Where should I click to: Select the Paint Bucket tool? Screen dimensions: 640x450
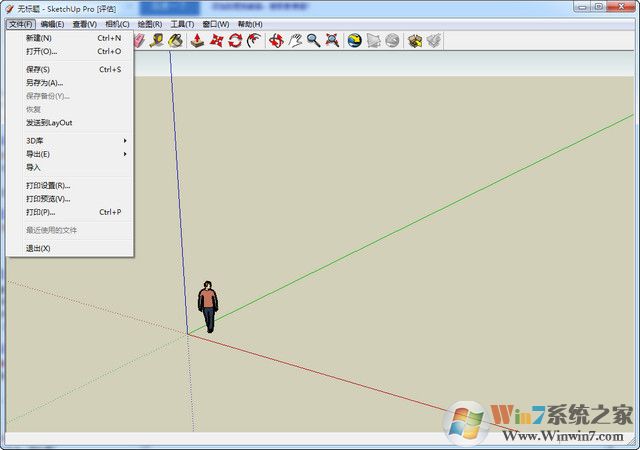coord(175,40)
